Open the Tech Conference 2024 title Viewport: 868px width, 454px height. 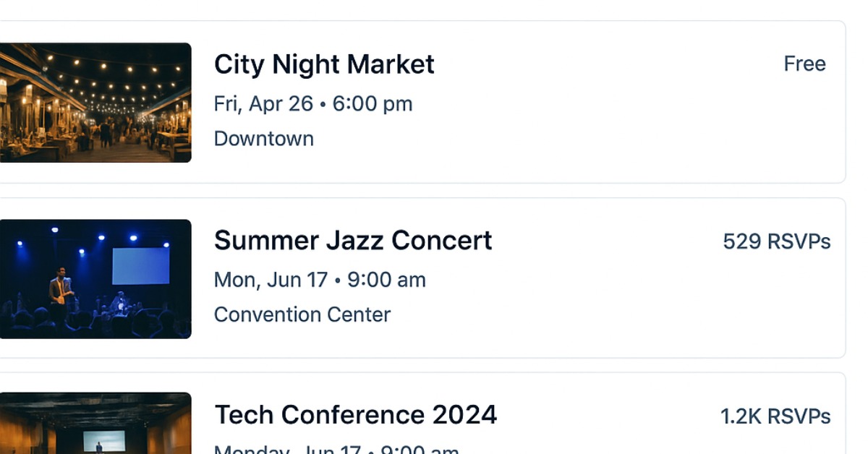click(x=356, y=415)
